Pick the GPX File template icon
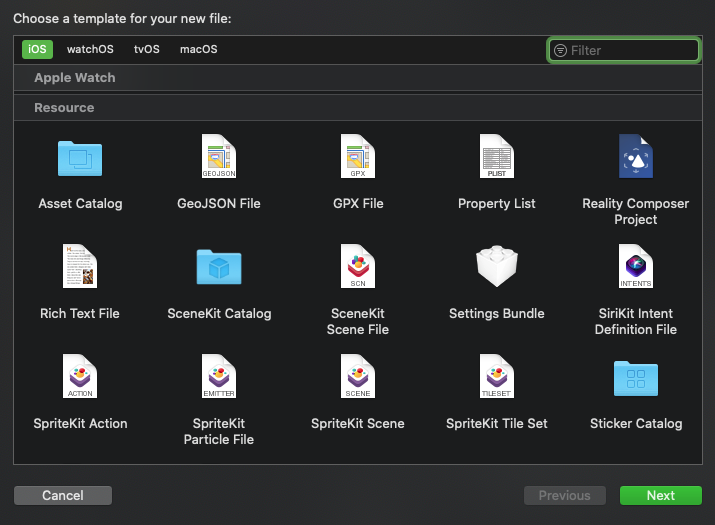 [358, 156]
